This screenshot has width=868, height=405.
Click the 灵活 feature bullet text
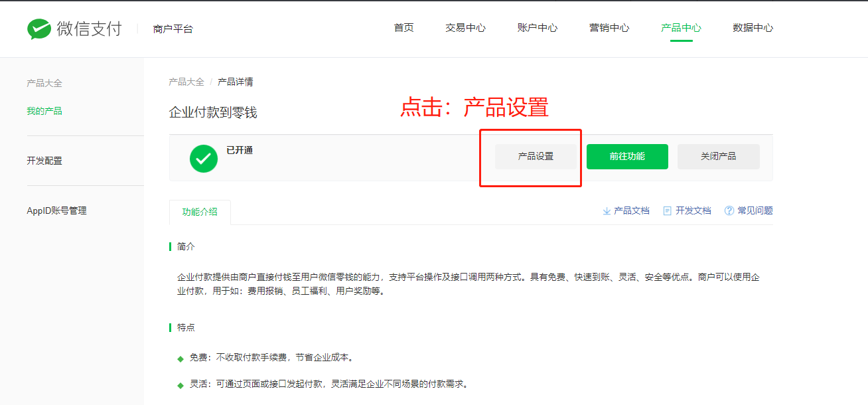[328, 384]
